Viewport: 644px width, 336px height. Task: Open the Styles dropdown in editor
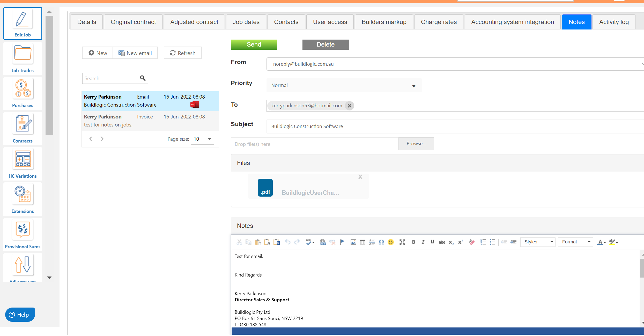click(538, 242)
